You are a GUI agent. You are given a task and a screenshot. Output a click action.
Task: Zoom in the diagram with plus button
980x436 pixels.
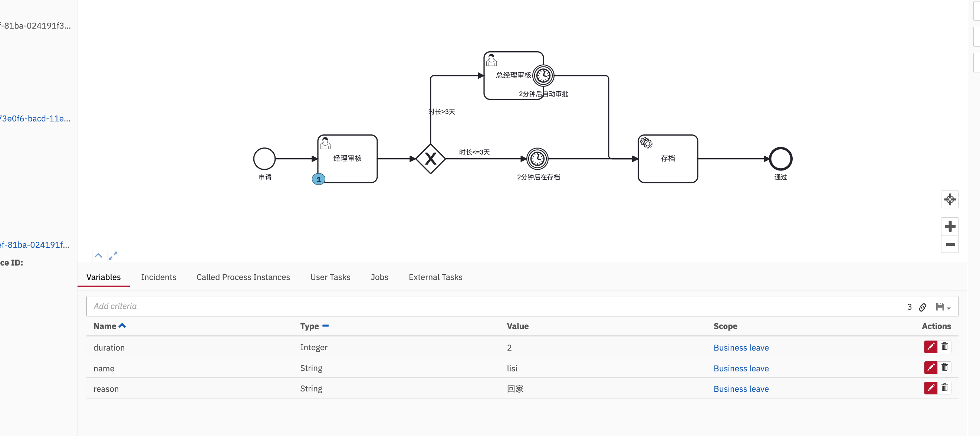click(950, 226)
